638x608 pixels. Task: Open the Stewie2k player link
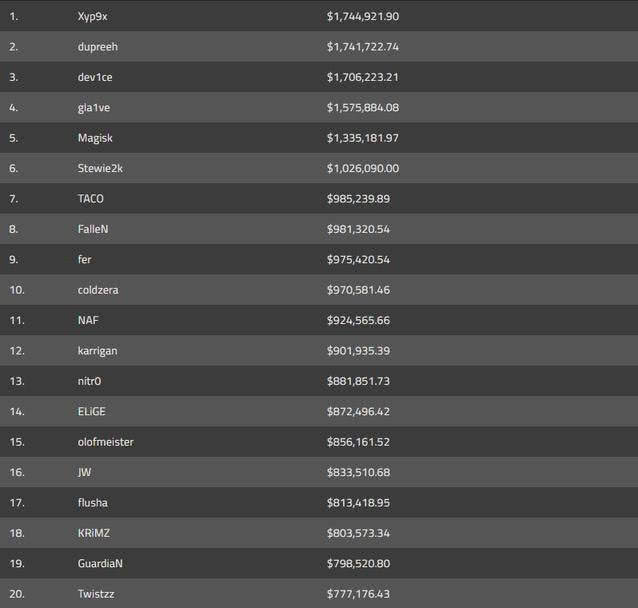click(x=100, y=168)
